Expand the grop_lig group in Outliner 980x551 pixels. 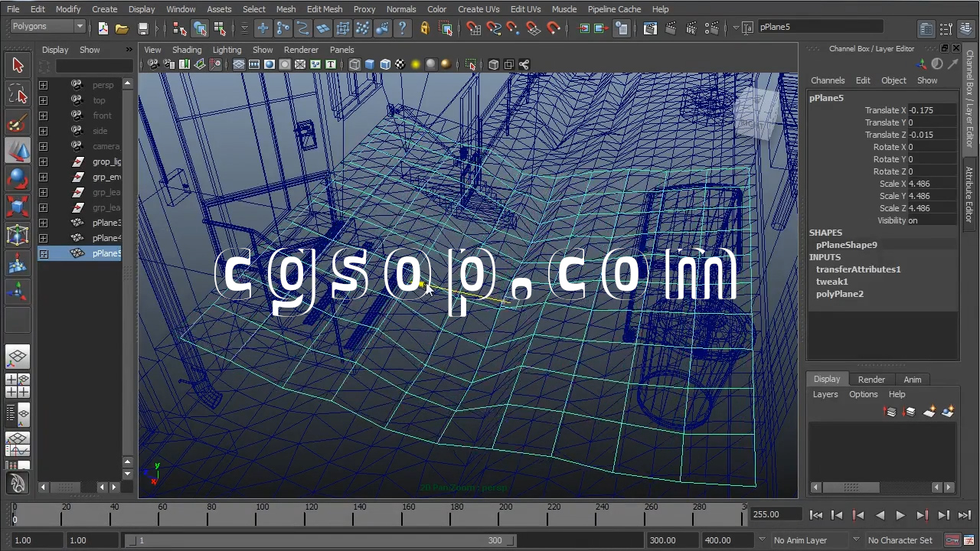point(43,161)
